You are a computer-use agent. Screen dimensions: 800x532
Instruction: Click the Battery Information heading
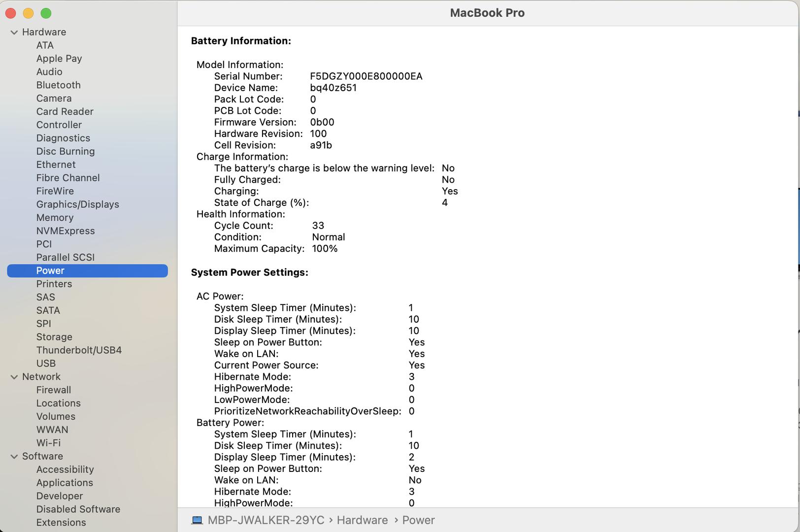pyautogui.click(x=241, y=41)
